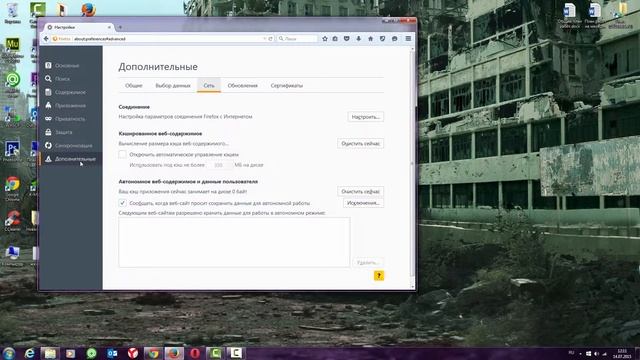Image resolution: width=640 pixels, height=360 pixels.
Task: Go to the Home page icon
Action: (371, 39)
